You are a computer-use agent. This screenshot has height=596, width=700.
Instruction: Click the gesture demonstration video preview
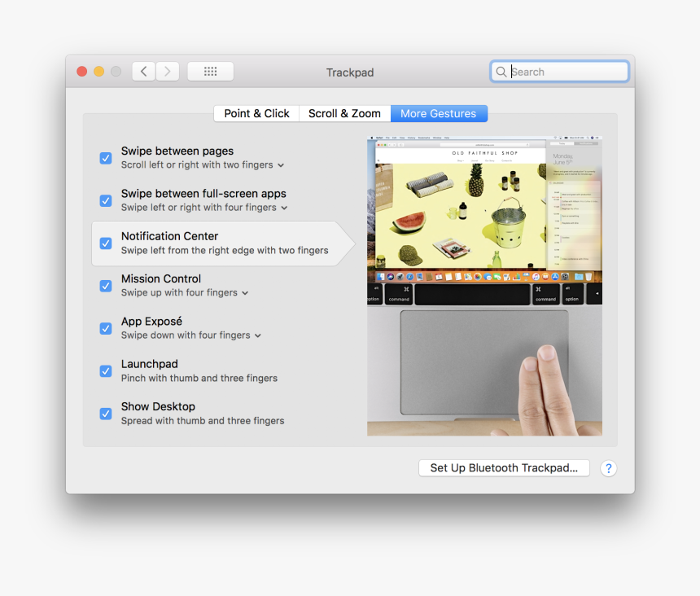(x=484, y=285)
